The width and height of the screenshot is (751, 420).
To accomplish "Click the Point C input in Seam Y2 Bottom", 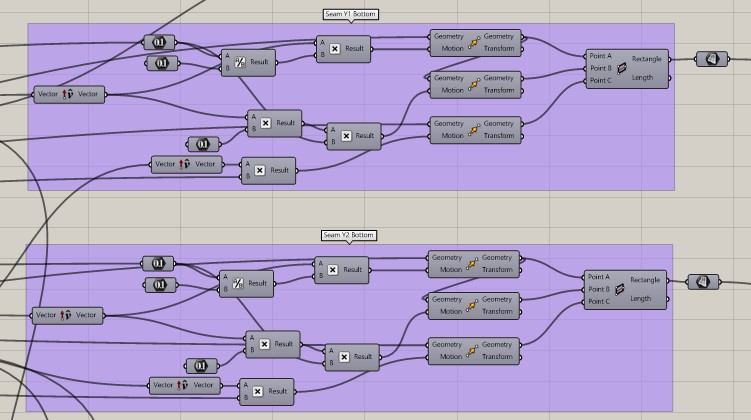I will click(x=599, y=301).
